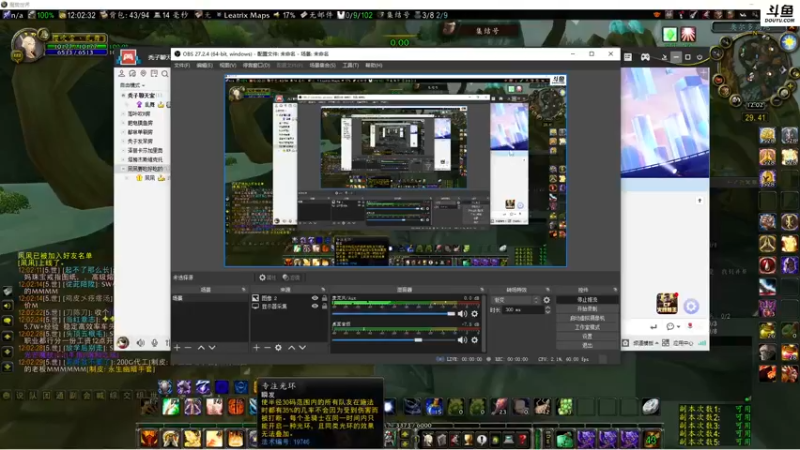Select the 场景 scene in the Scenes list
Screen dimensions: 800x450
210,298
